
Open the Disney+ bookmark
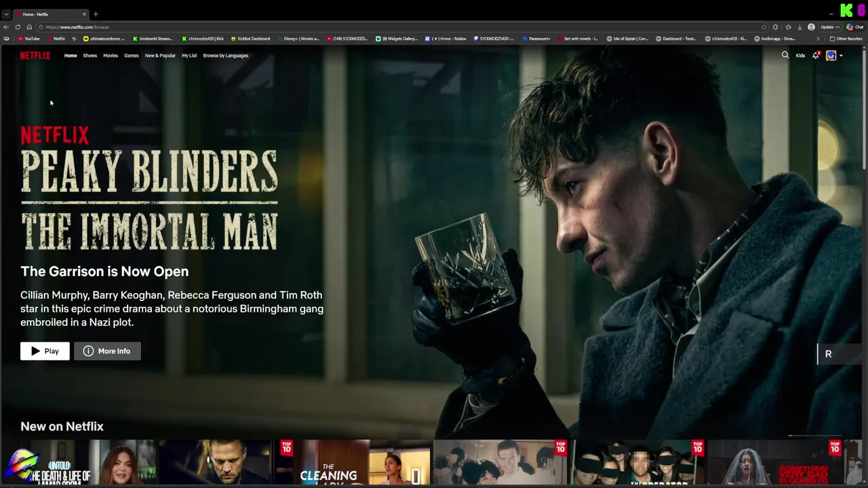tap(298, 39)
